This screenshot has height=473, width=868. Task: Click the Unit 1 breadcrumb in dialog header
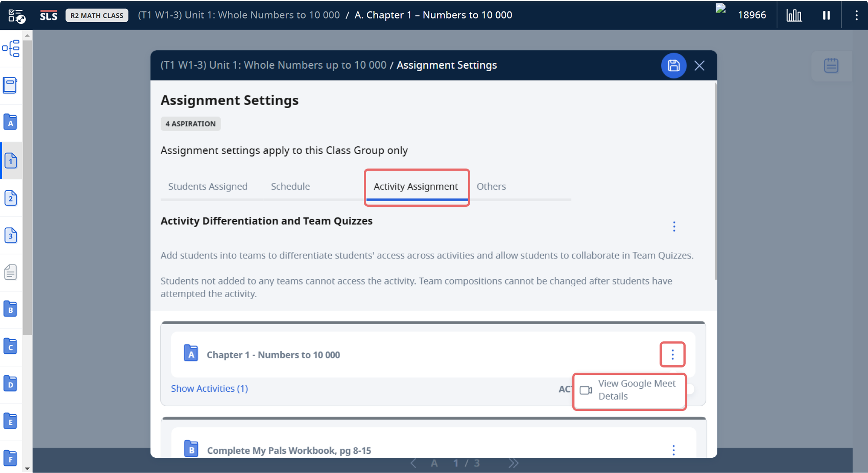pyautogui.click(x=273, y=65)
